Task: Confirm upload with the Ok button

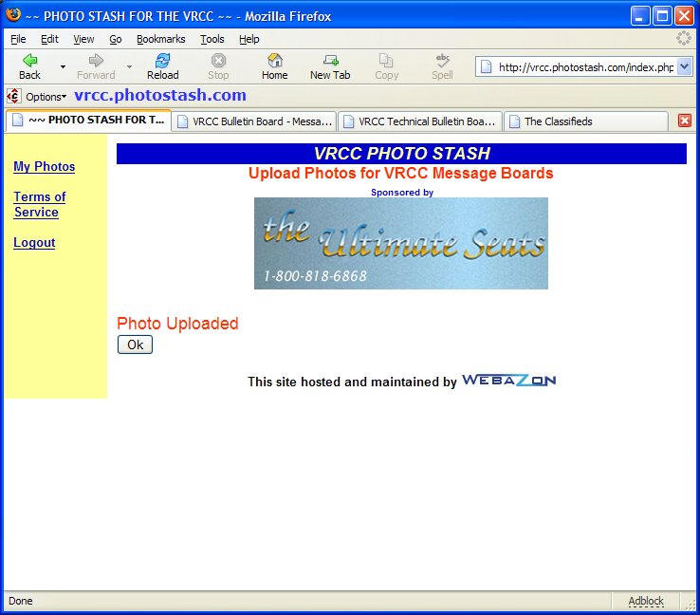Action: click(x=136, y=345)
